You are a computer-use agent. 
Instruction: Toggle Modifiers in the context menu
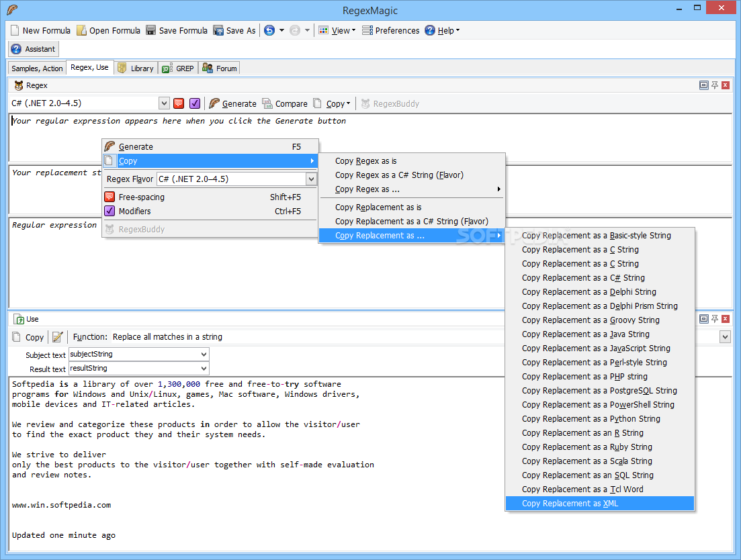210,211
